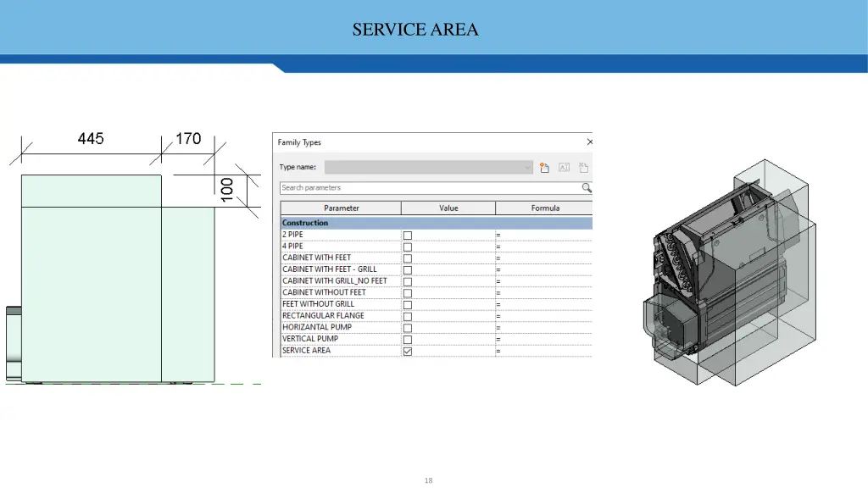Viewport: 868px width, 488px height.
Task: Select FEET WITHOUT GRILL parameter name
Action: point(319,304)
